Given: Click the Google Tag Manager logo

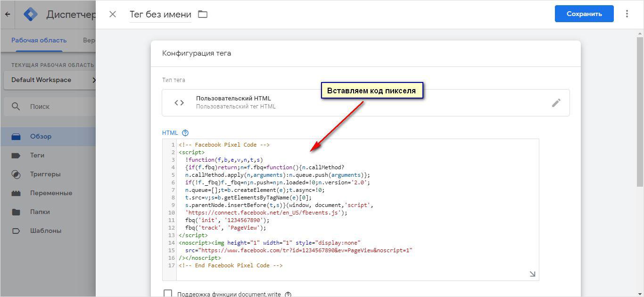Looking at the screenshot, I should point(31,14).
